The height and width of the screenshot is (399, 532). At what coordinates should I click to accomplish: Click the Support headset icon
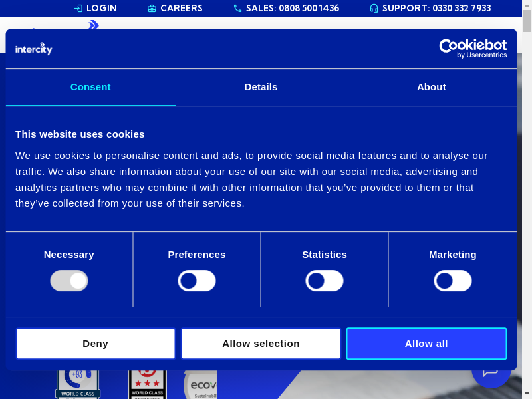click(374, 9)
